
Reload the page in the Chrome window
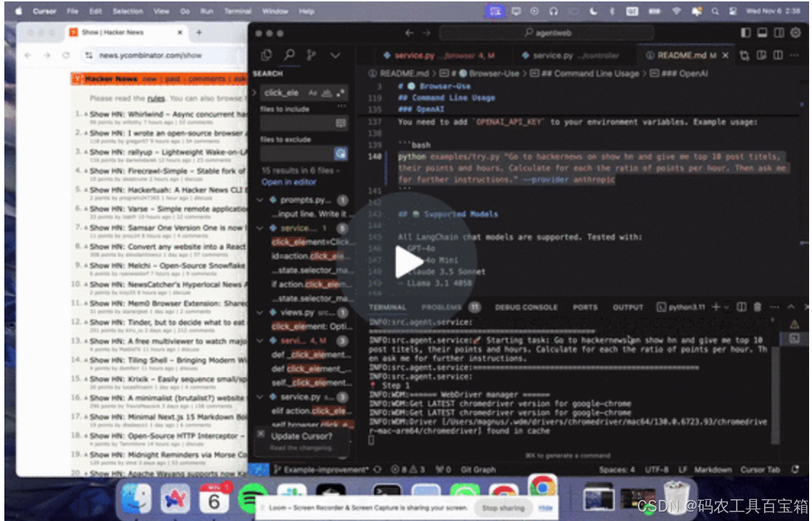click(x=65, y=55)
